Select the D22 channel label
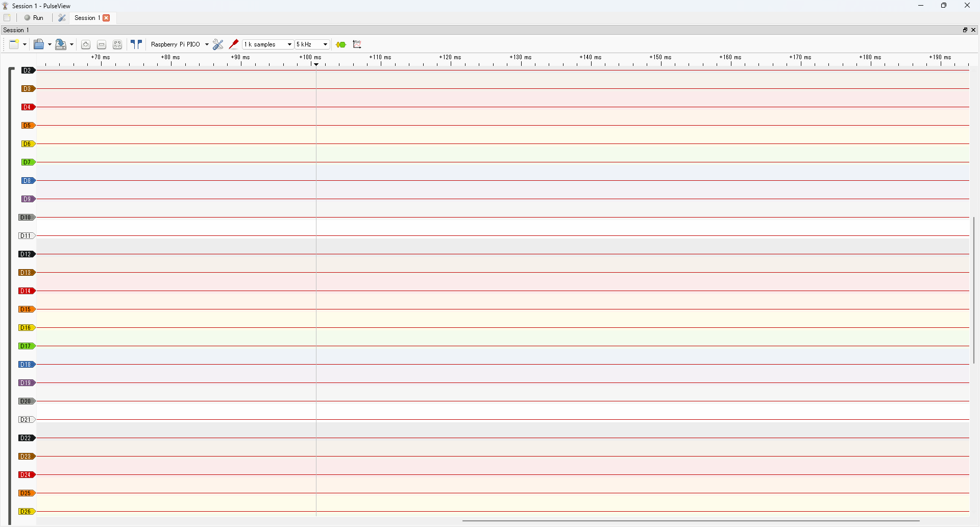The image size is (980, 527). tap(27, 438)
